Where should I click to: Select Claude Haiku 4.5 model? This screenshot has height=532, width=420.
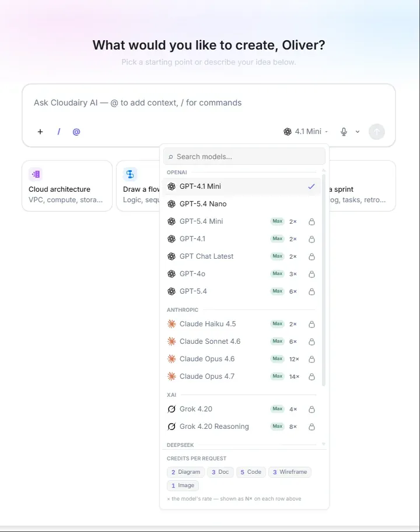(x=242, y=324)
